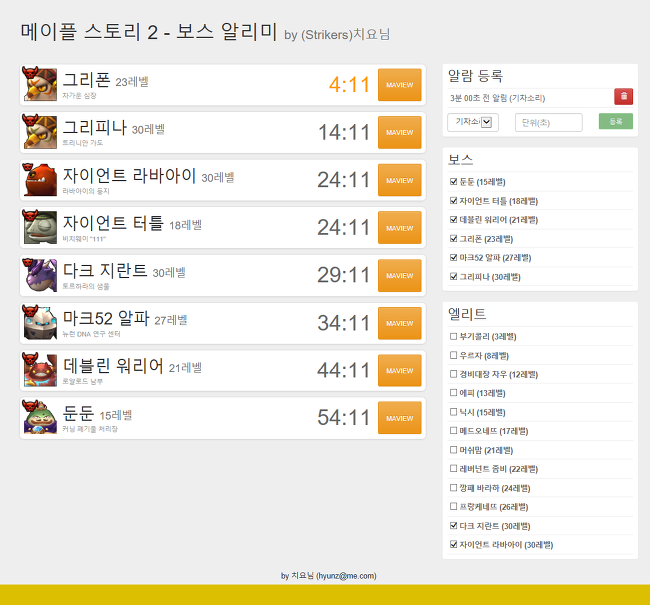Click the 34:11 timer for 마크52 알파
The width and height of the screenshot is (650, 605).
[344, 323]
